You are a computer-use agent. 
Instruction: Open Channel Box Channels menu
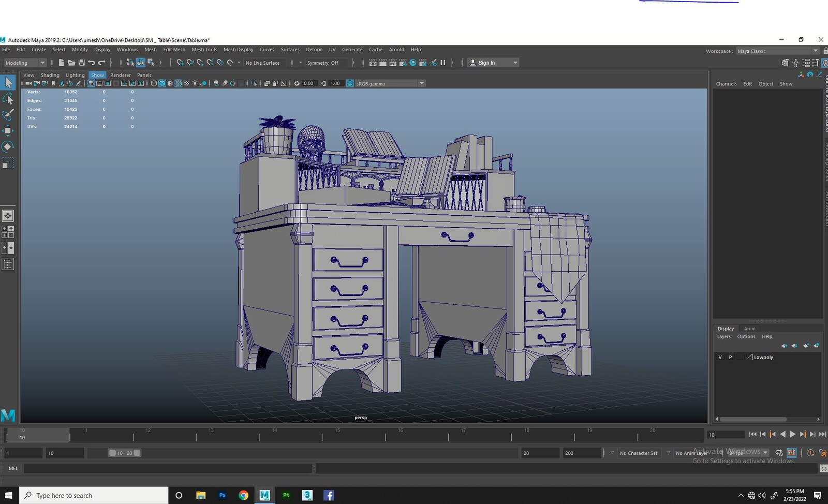pyautogui.click(x=726, y=84)
